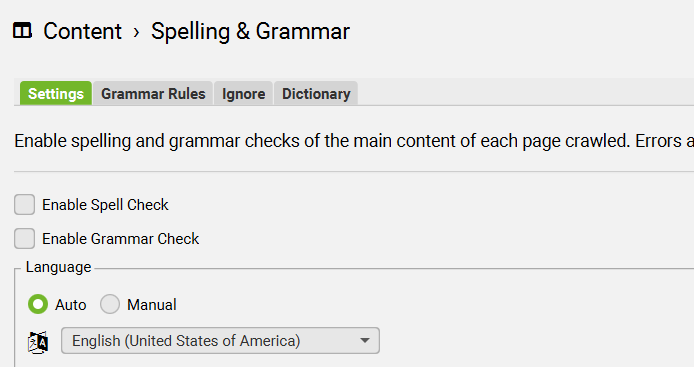This screenshot has width=694, height=367.
Task: Click the Enable Grammar Check label text
Action: tap(120, 239)
